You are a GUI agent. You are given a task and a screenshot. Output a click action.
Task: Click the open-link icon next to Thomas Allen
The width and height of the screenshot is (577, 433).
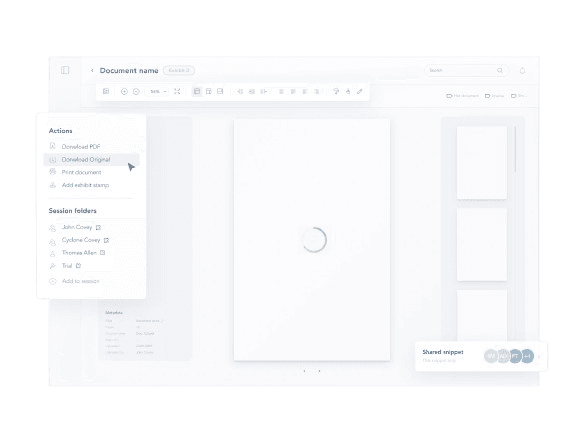click(103, 253)
